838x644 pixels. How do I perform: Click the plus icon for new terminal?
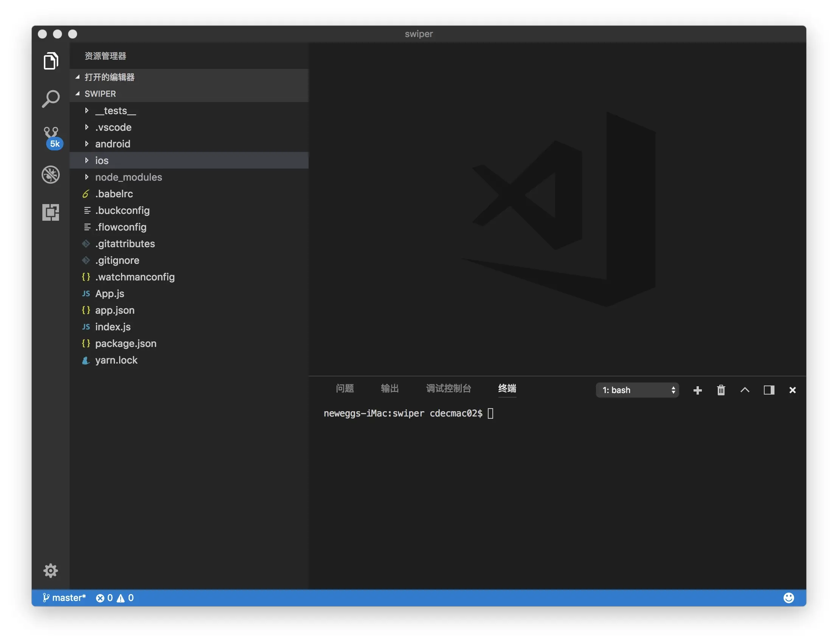[697, 390]
